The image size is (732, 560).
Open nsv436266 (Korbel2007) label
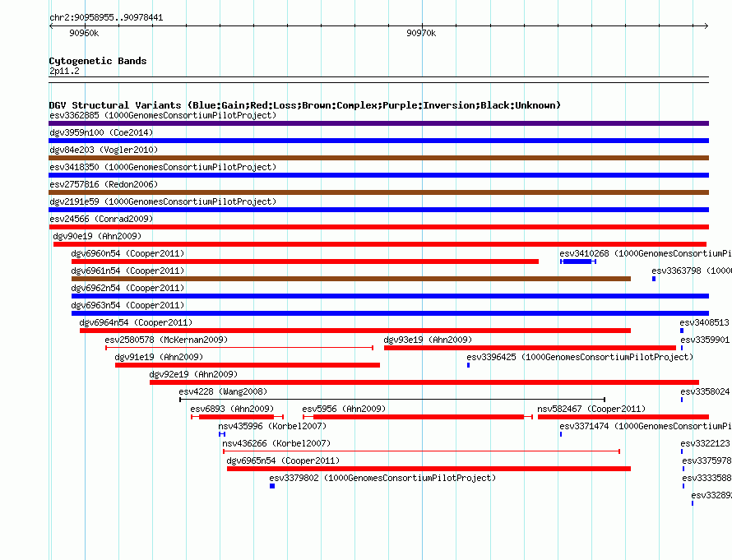point(276,443)
